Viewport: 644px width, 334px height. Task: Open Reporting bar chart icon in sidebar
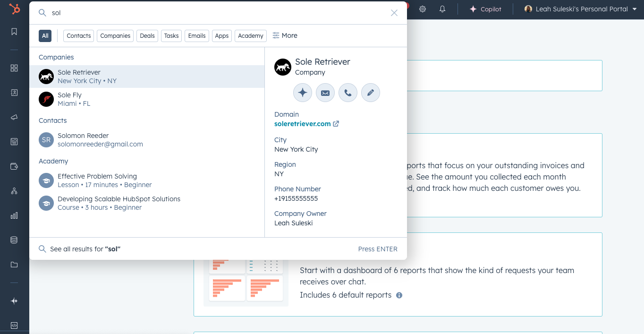14,215
